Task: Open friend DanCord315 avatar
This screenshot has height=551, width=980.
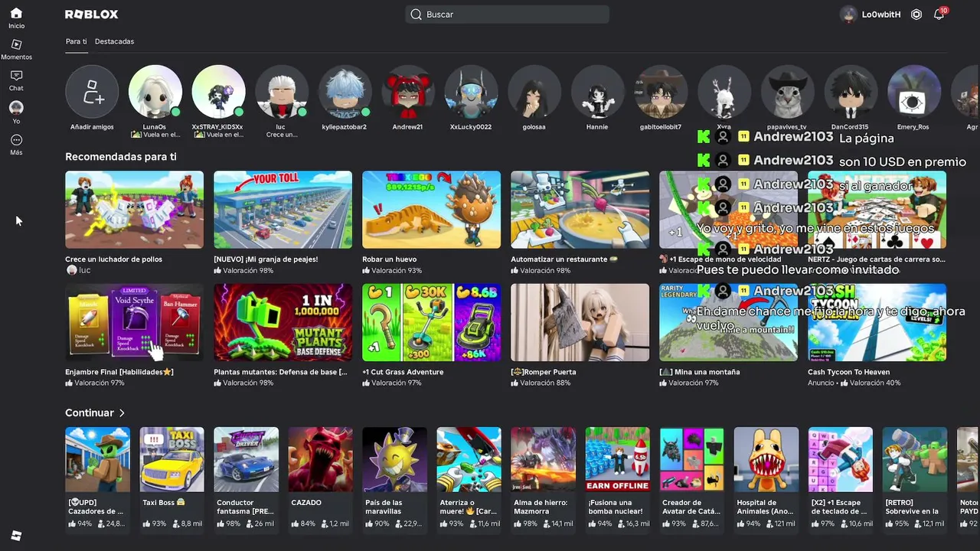Action: pos(851,92)
